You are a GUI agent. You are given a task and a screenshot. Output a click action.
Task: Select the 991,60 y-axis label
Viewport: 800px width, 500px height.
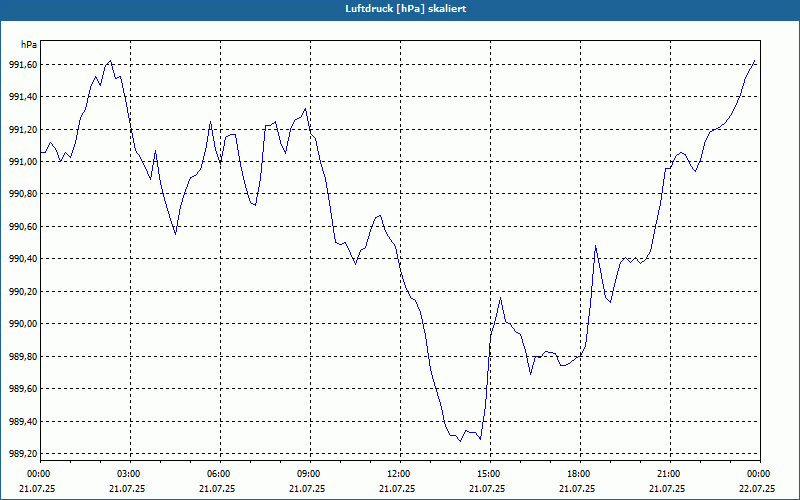pyautogui.click(x=23, y=64)
